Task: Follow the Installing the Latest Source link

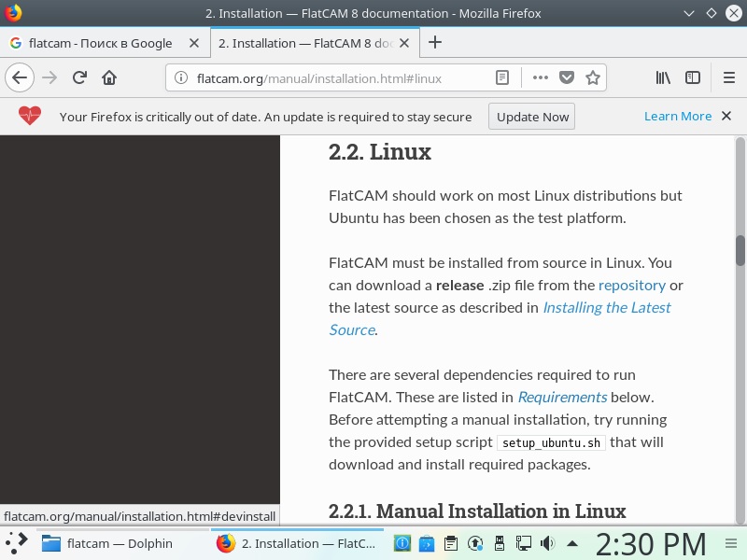Action: point(606,308)
